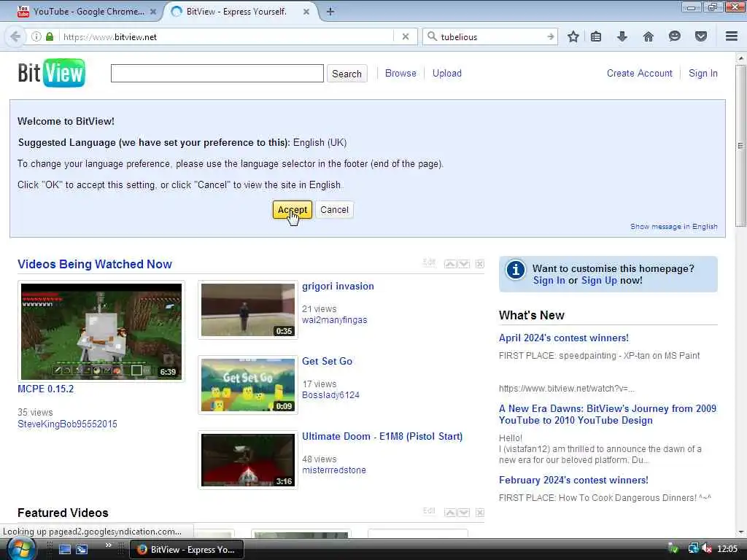747x560 pixels.
Task: Open grigori invasion video thumbnail
Action: (x=248, y=310)
